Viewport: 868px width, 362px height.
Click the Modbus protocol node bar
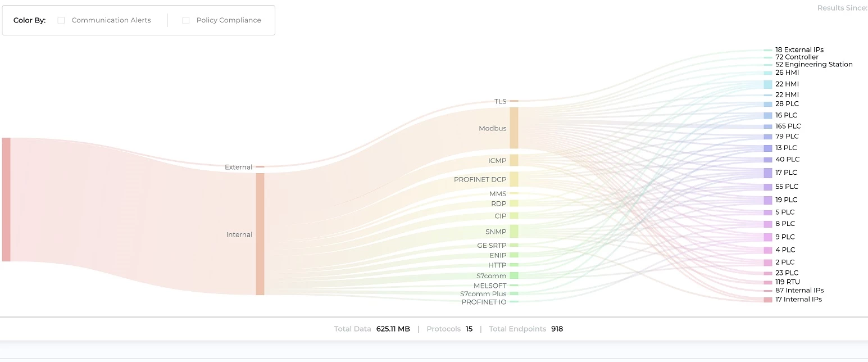click(x=513, y=128)
